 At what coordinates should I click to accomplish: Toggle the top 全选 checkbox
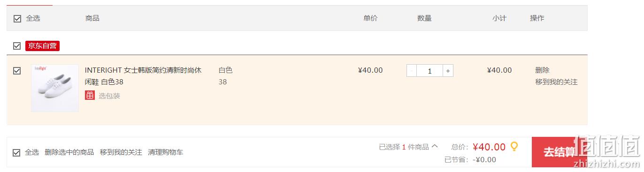[x=17, y=18]
